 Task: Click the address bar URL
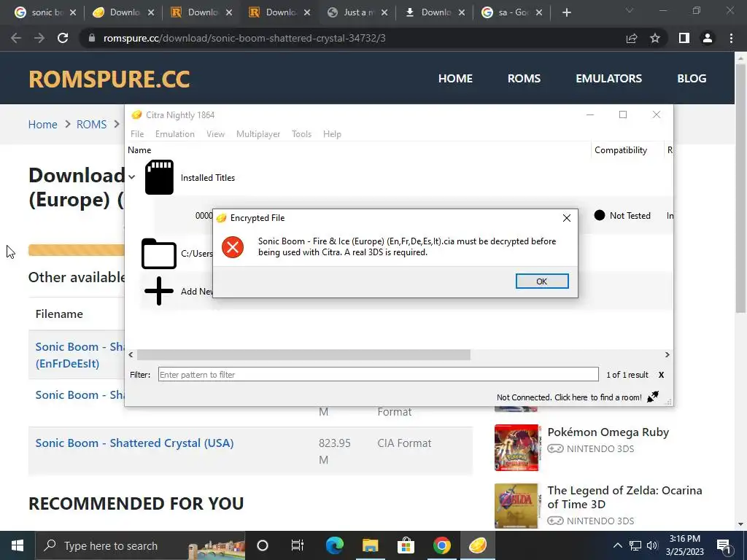pos(244,38)
